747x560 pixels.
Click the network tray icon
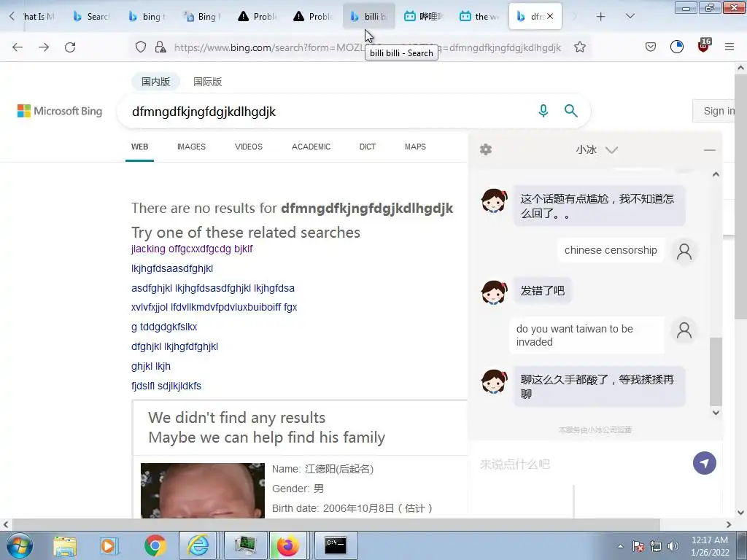[x=656, y=546]
